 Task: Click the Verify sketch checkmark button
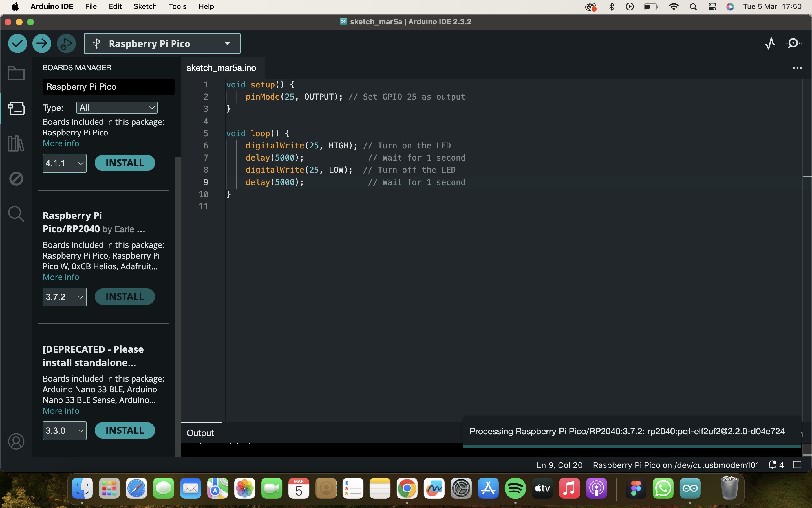pos(17,43)
